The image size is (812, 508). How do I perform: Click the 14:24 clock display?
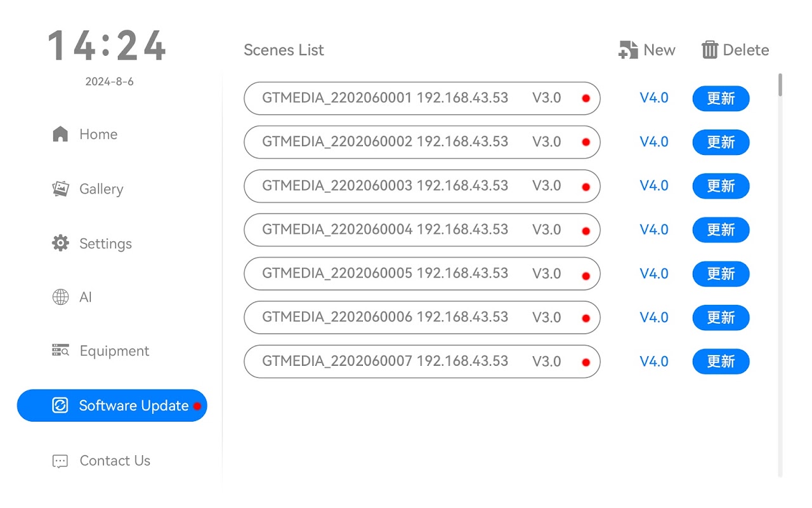tap(107, 46)
